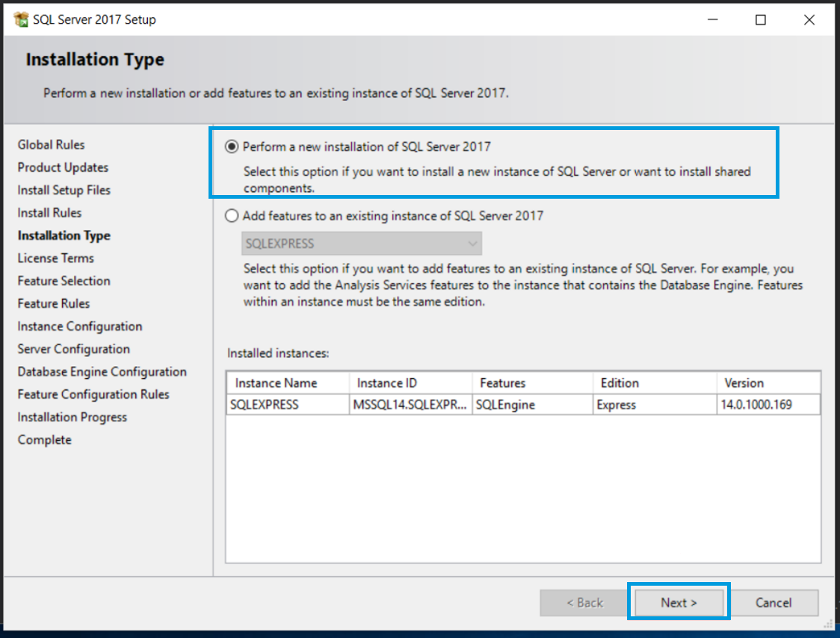Click the Next button
The width and height of the screenshot is (840, 638).
click(678, 603)
